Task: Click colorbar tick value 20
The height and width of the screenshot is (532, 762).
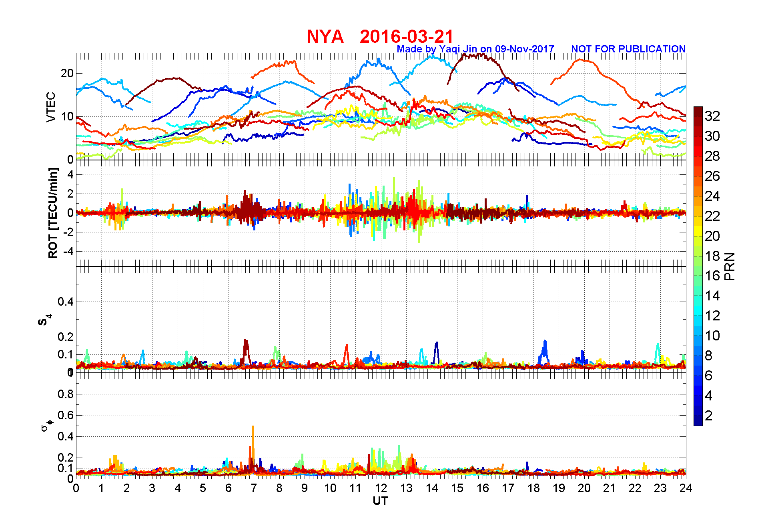Action: click(712, 236)
